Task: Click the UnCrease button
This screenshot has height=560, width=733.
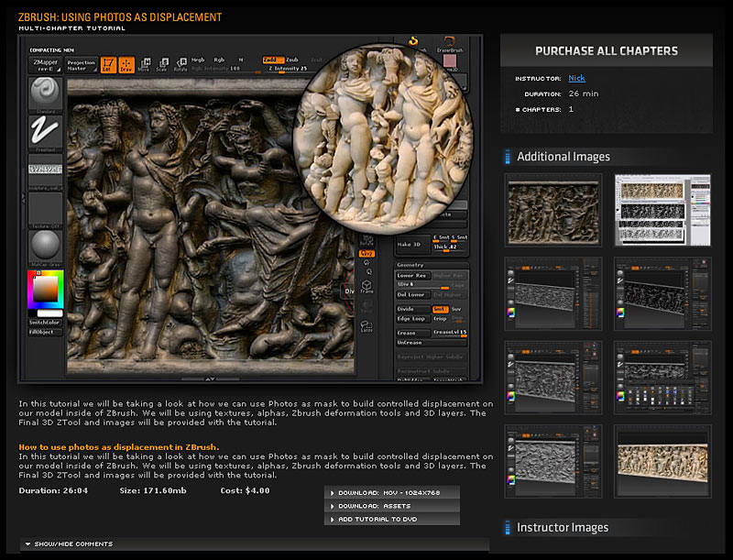Action: pyautogui.click(x=432, y=343)
